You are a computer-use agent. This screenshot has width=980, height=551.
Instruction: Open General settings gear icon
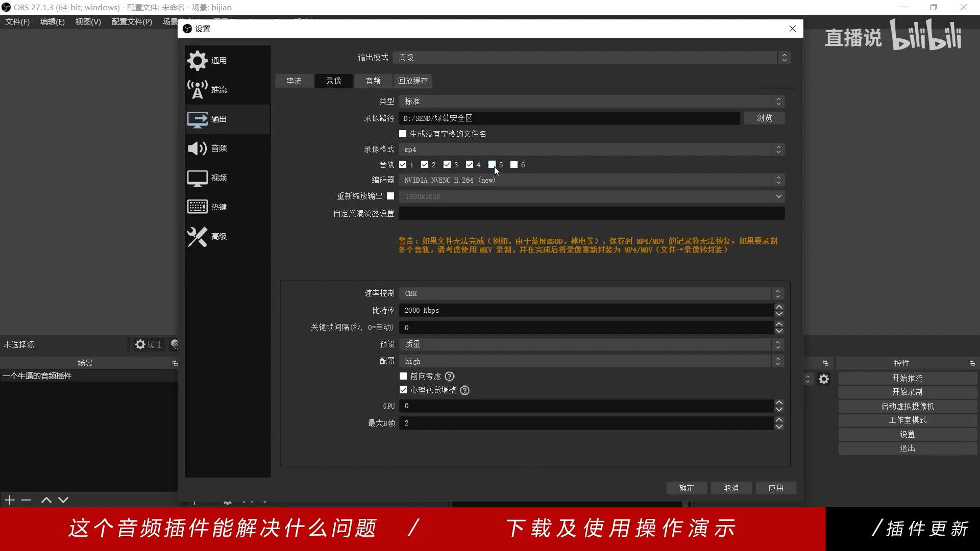click(197, 61)
